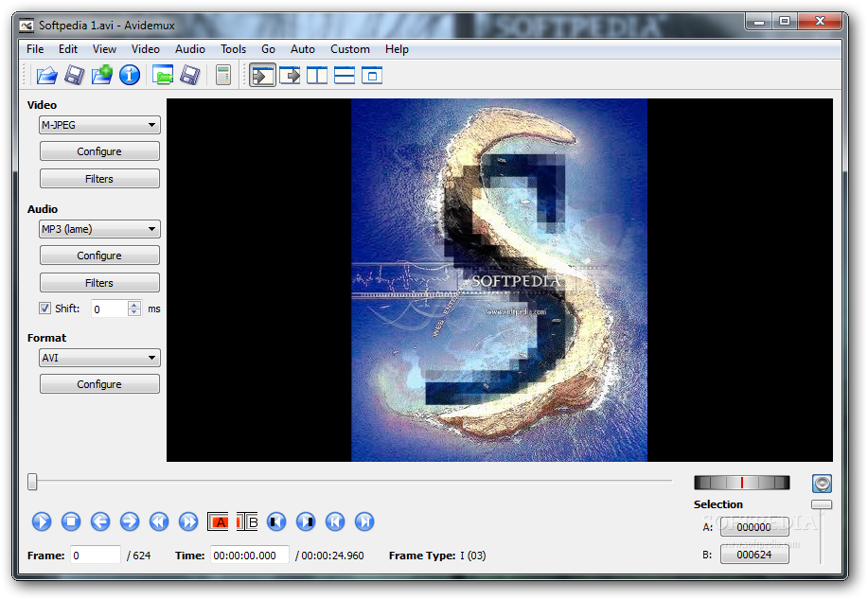The height and width of the screenshot is (600, 868).
Task: Stop playback
Action: click(x=71, y=521)
